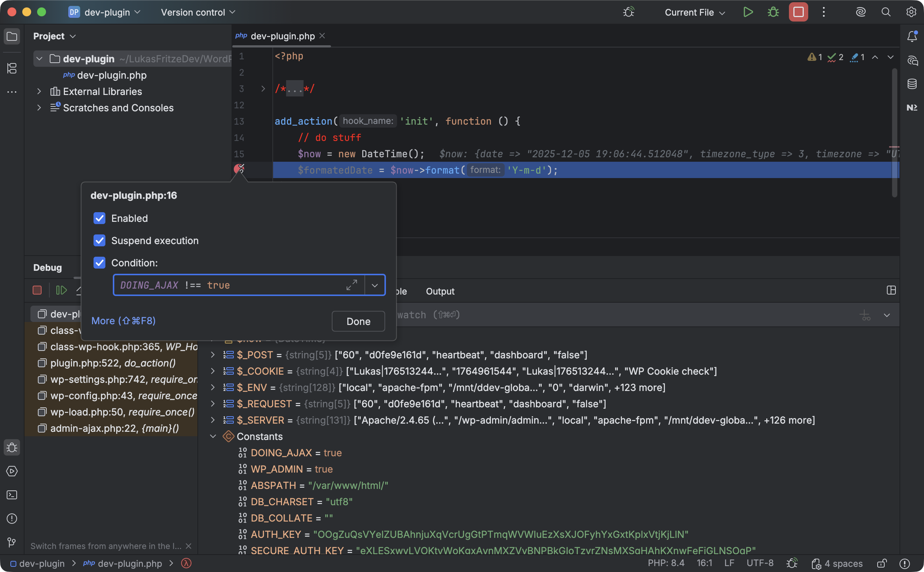
Task: Click the breakpoint icon on line 16
Action: tap(240, 168)
